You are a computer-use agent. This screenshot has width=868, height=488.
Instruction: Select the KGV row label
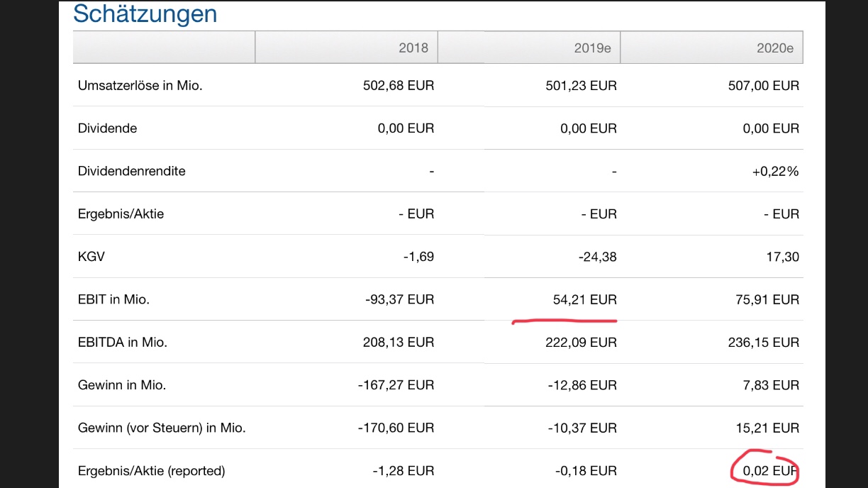[91, 257]
